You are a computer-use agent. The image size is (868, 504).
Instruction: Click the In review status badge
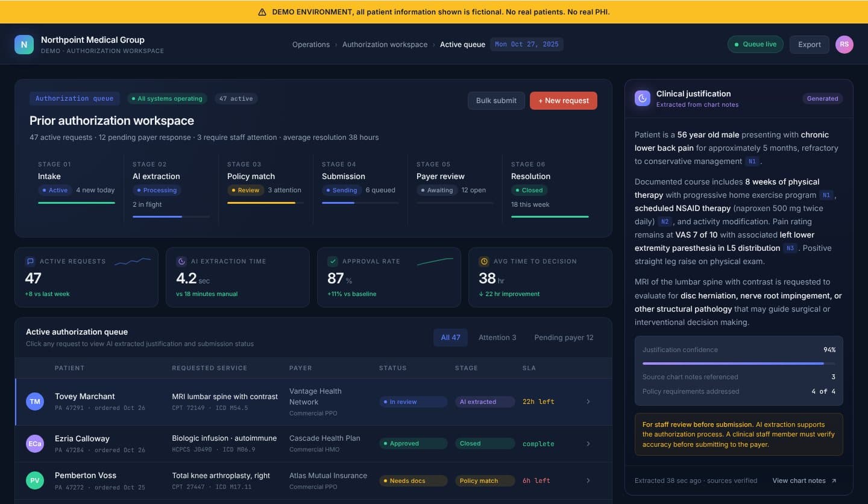pyautogui.click(x=414, y=402)
